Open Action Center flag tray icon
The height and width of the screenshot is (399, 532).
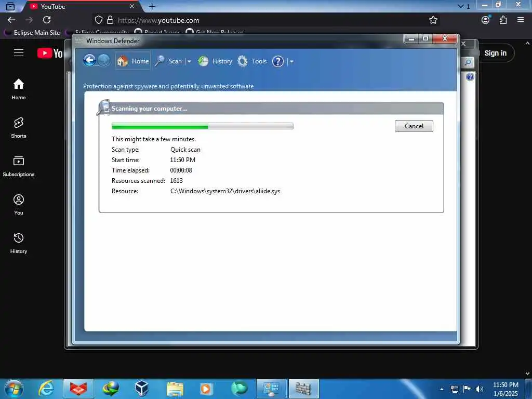[x=467, y=389]
